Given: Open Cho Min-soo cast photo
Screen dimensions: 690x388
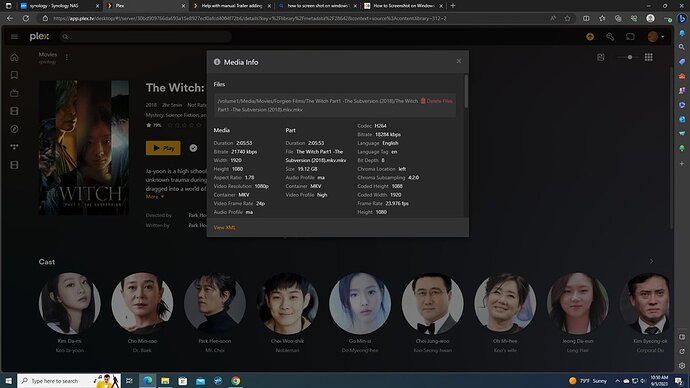Looking at the screenshot, I should point(142,303).
